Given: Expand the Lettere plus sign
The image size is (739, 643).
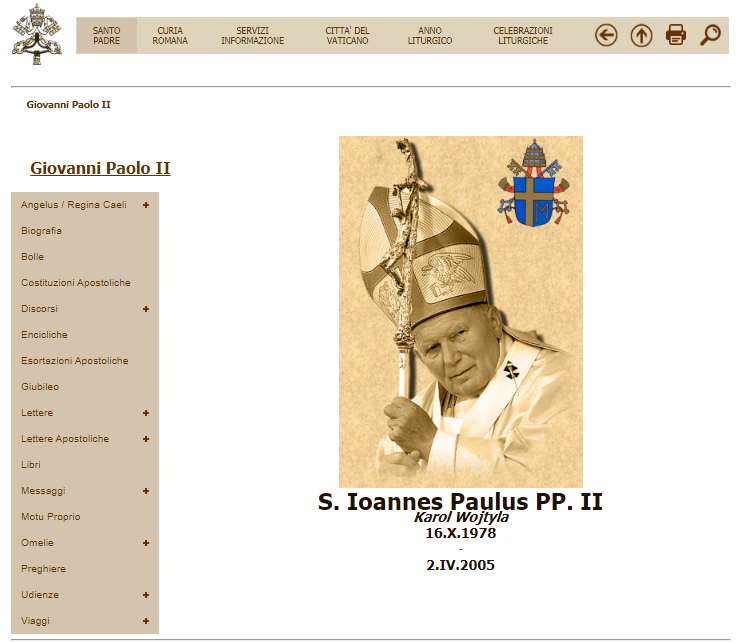Looking at the screenshot, I should pyautogui.click(x=146, y=413).
